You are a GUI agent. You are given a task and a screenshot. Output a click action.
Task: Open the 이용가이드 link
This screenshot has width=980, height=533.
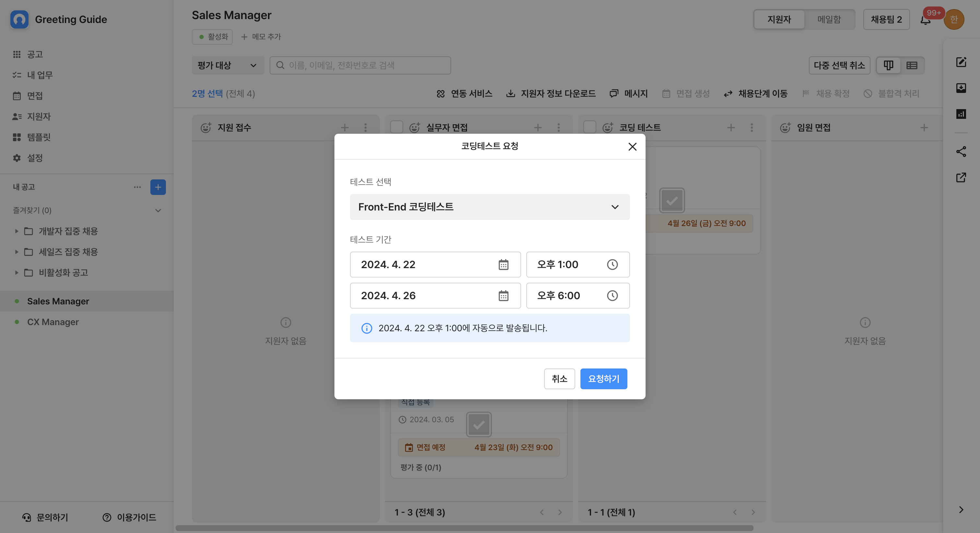pyautogui.click(x=129, y=517)
